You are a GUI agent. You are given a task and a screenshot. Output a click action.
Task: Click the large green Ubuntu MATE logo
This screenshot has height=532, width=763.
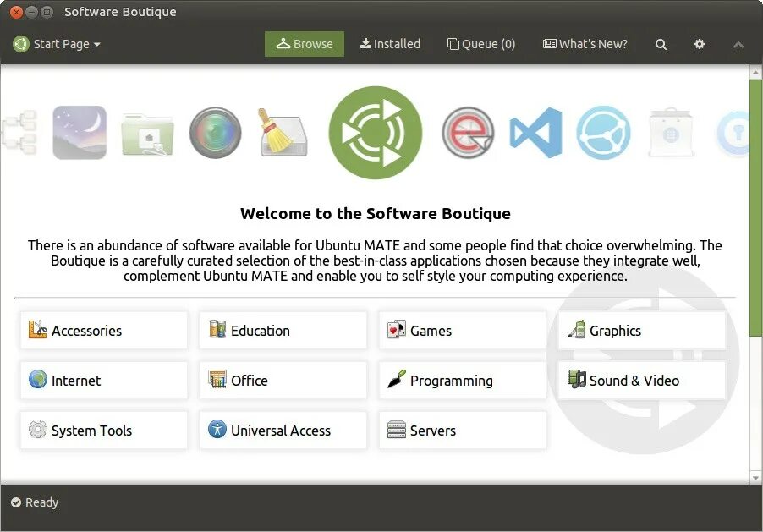(376, 133)
